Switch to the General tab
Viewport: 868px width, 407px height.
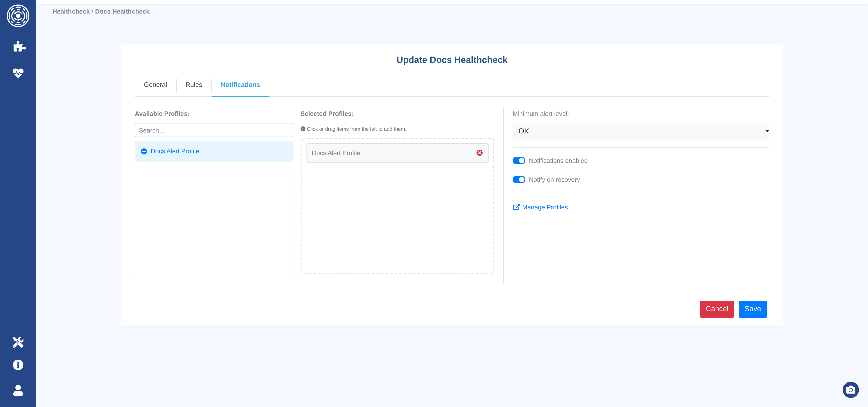(155, 85)
